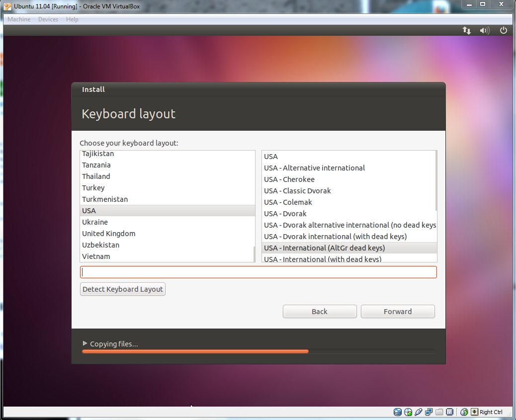Click Detect Keyboard Layout button

pos(123,289)
